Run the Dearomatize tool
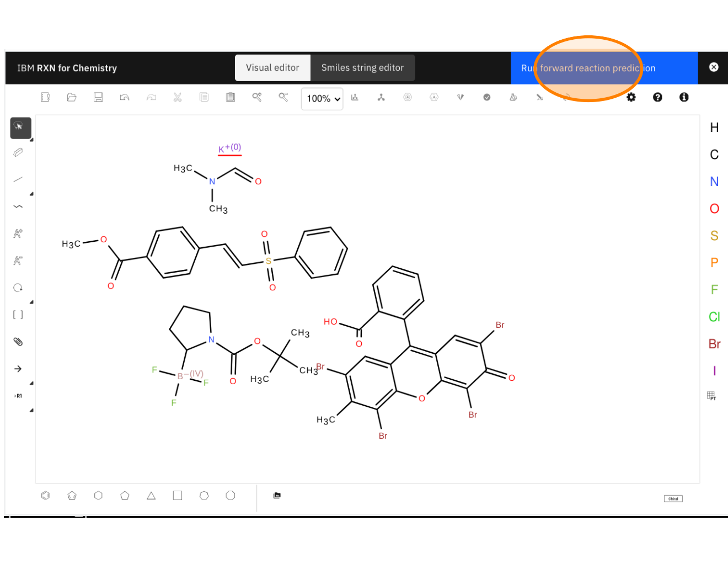728x563 pixels. coord(434,97)
